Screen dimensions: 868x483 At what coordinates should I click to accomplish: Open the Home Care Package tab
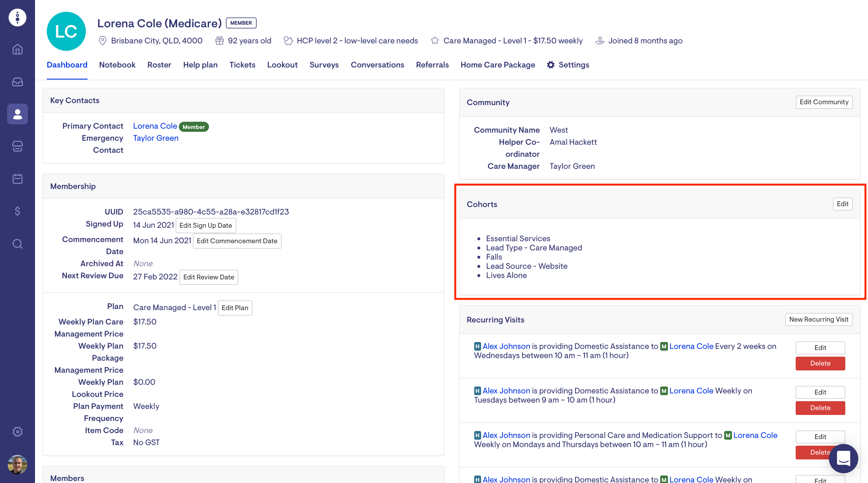point(497,65)
